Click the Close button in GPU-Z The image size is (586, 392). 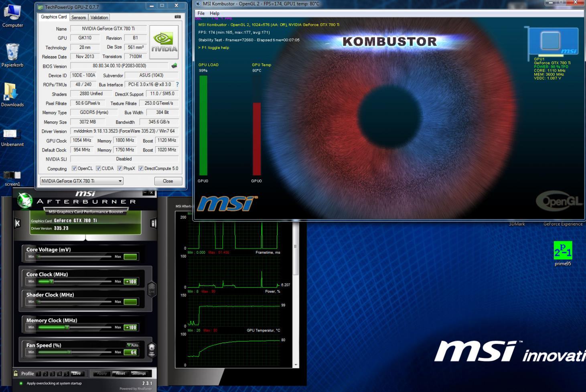pos(168,181)
